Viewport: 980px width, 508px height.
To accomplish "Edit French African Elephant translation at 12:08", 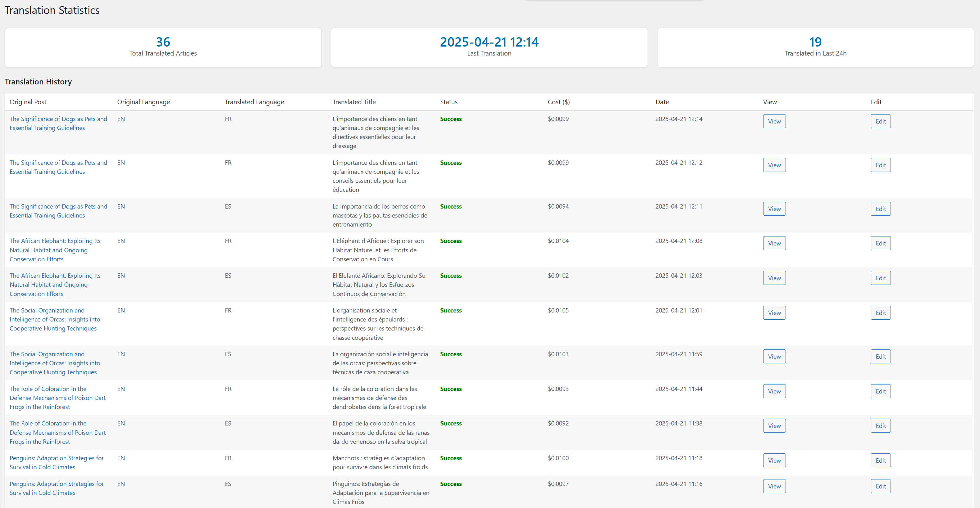I will 881,243.
